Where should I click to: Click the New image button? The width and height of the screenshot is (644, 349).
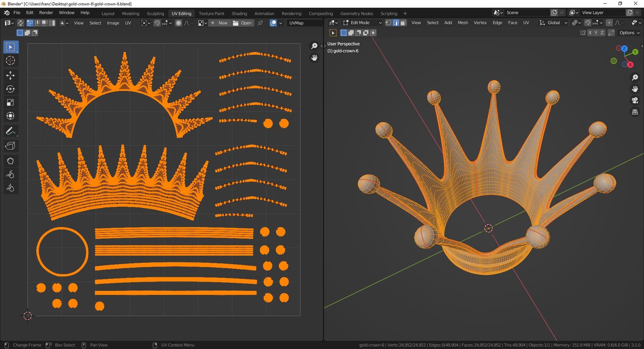pyautogui.click(x=219, y=23)
